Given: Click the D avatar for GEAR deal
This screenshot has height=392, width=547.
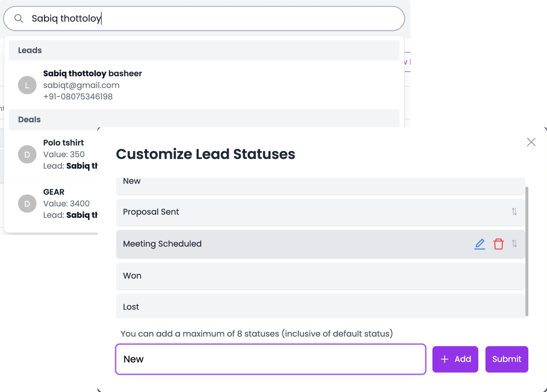Looking at the screenshot, I should [27, 204].
